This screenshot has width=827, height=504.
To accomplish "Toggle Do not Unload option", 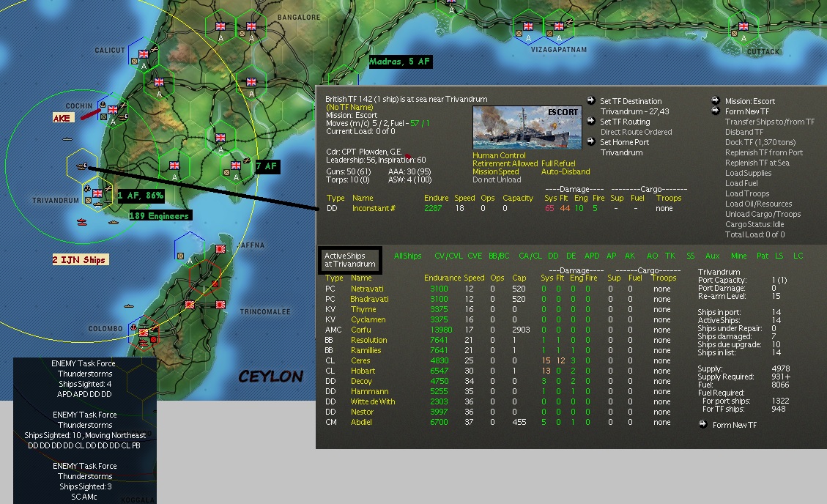I will coord(497,179).
